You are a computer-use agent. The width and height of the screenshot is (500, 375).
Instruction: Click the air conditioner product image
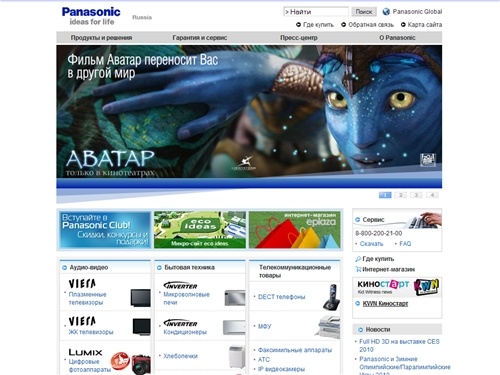[x=234, y=328]
